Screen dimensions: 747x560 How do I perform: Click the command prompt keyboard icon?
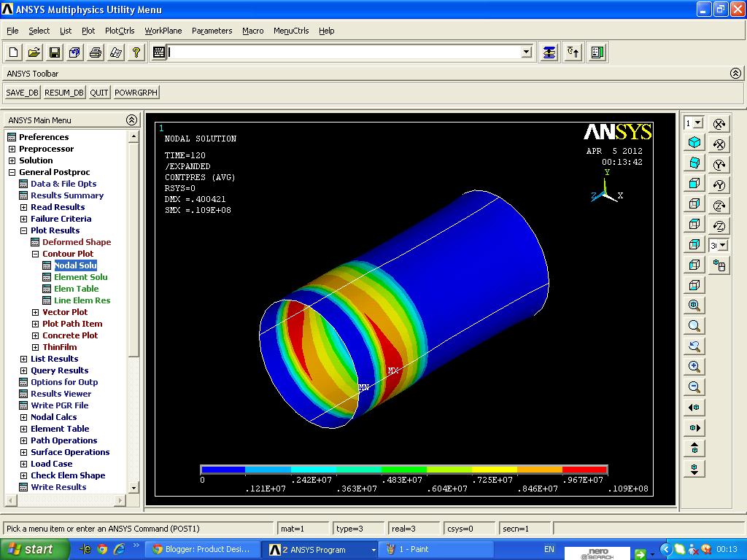tap(158, 52)
